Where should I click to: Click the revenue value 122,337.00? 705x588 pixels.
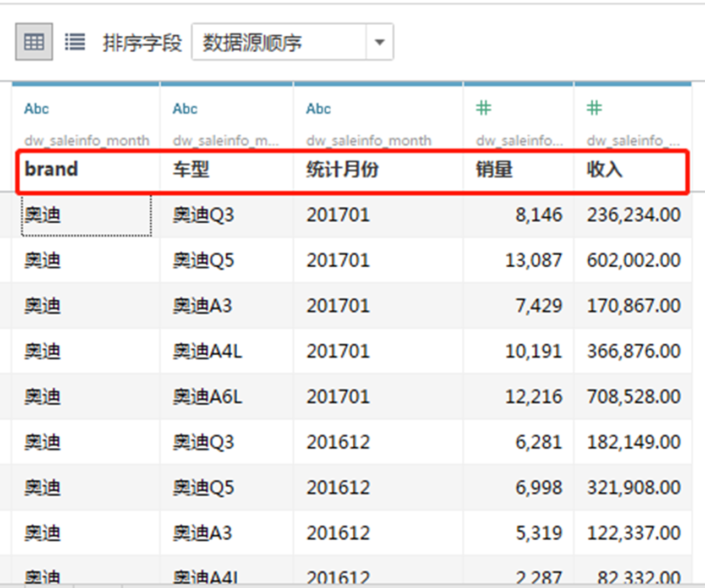click(634, 533)
